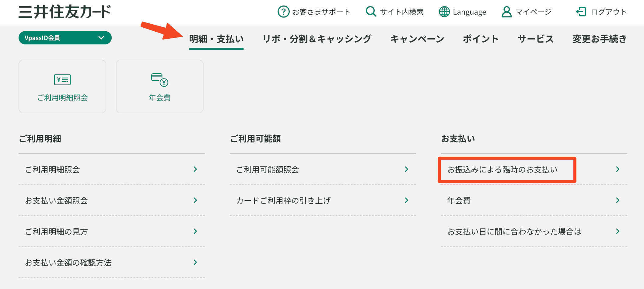Screen dimensions: 644x289
Task: Select the 明細・支払い tab
Action: pyautogui.click(x=216, y=39)
